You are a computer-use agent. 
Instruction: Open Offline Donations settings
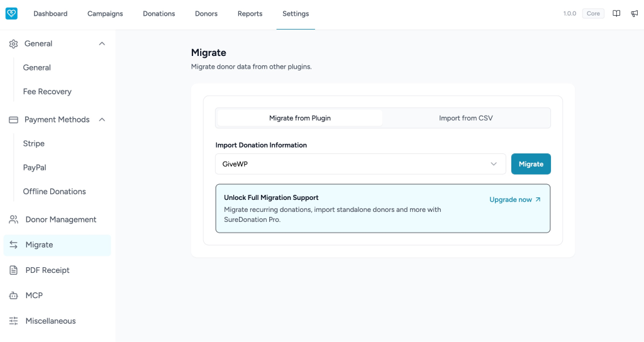(54, 192)
